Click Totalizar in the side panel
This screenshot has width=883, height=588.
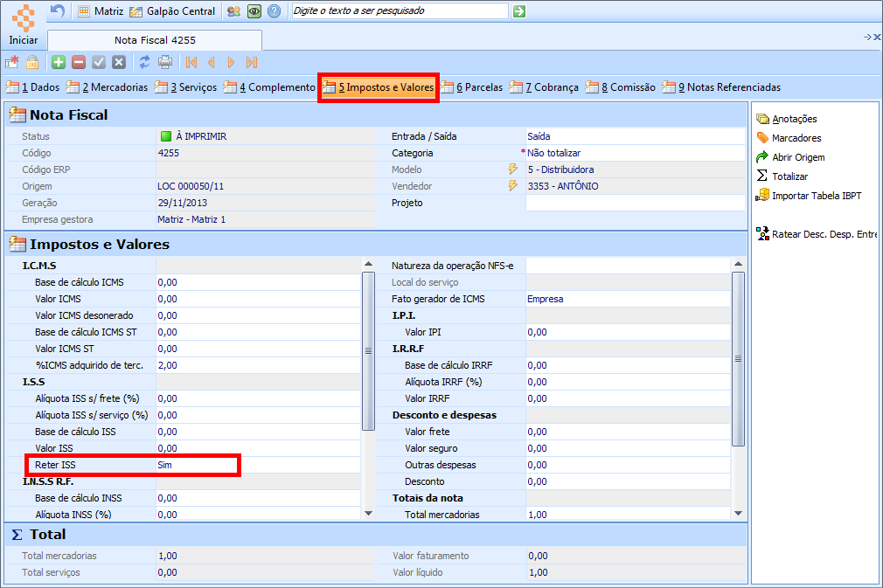[789, 176]
